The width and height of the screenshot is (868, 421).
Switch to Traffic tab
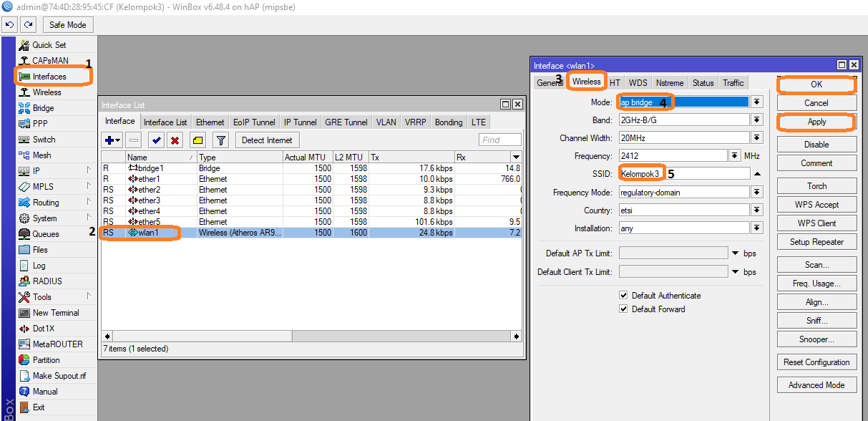pyautogui.click(x=733, y=83)
